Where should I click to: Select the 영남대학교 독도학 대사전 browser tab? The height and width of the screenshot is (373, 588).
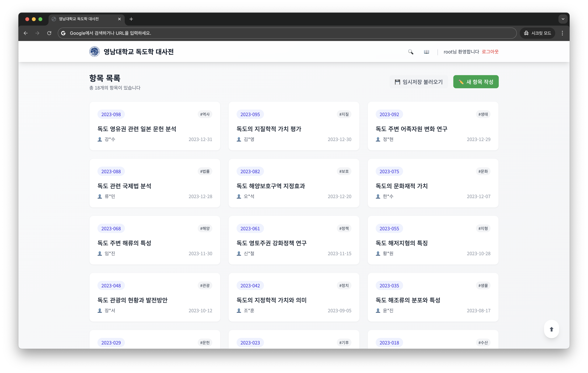click(x=87, y=19)
